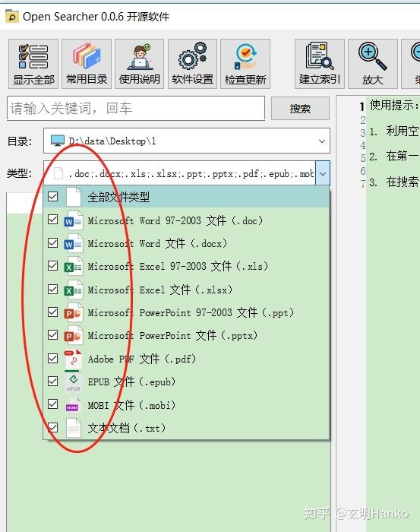
Task: Toggle the 全部文件类型 checkbox
Action: tap(53, 196)
